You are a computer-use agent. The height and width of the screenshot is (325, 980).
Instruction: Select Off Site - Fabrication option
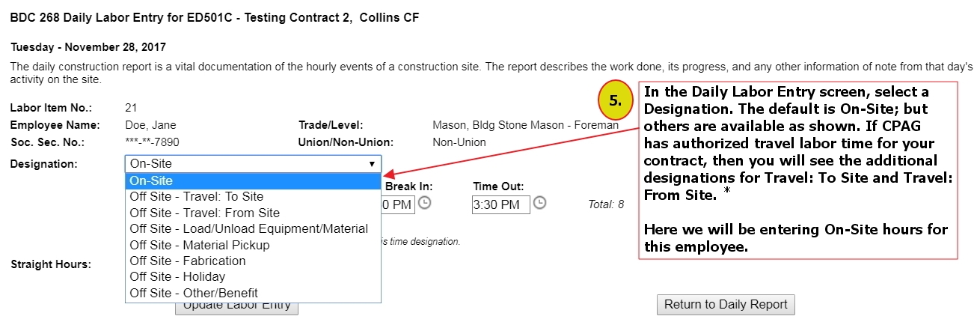click(188, 261)
